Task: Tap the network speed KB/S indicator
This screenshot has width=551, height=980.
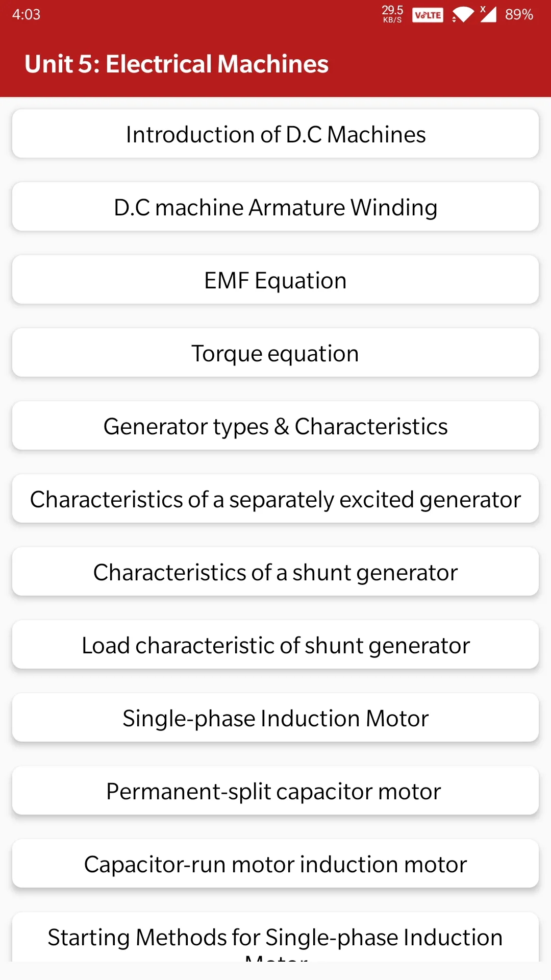Action: (x=392, y=14)
